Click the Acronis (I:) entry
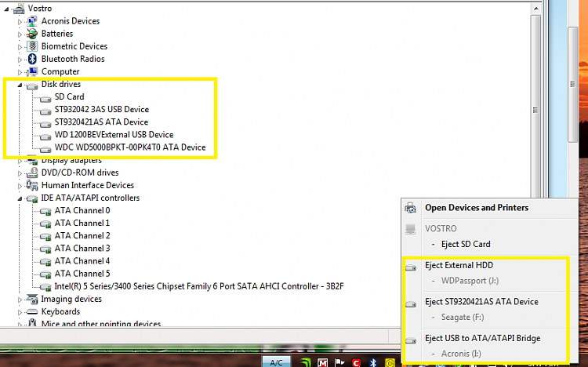This screenshot has height=367, width=588. (x=461, y=354)
